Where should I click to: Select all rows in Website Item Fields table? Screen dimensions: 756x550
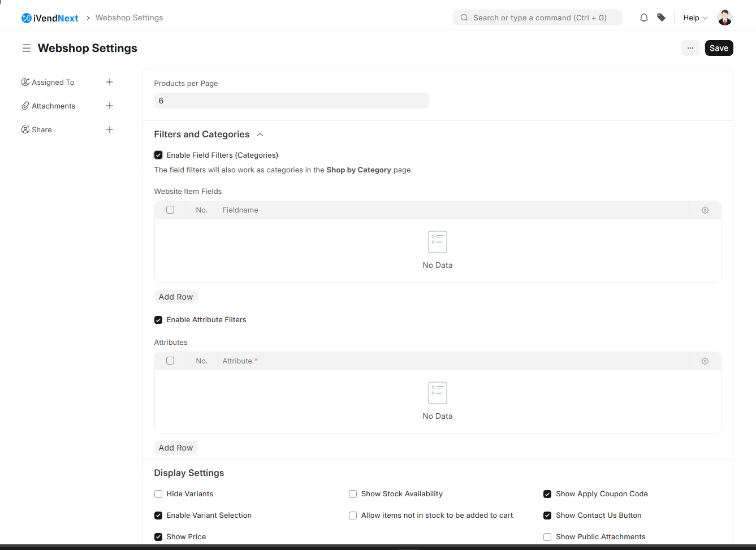click(170, 210)
